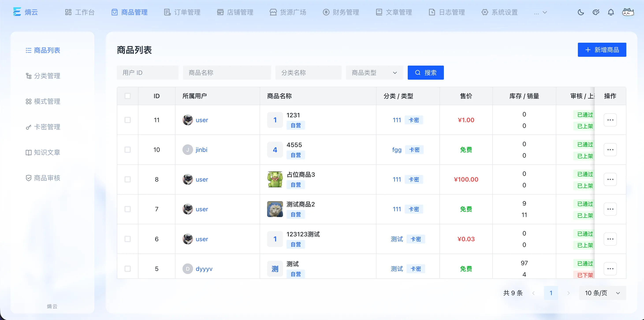Focus the 用户 ID input field

[x=147, y=73]
